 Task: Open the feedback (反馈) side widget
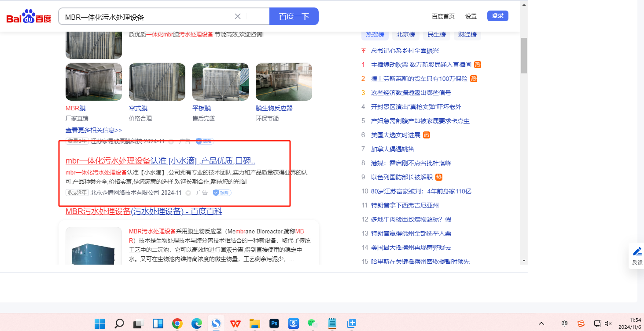click(x=637, y=255)
